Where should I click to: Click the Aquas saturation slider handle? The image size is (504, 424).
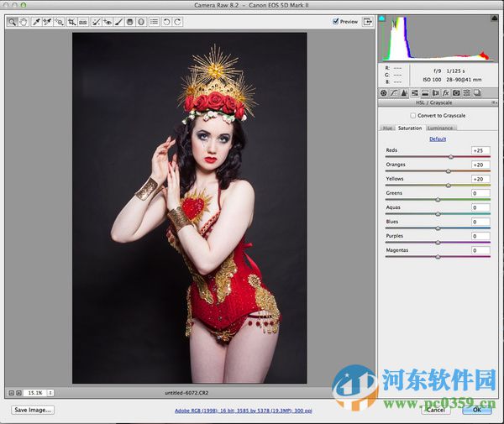click(438, 214)
